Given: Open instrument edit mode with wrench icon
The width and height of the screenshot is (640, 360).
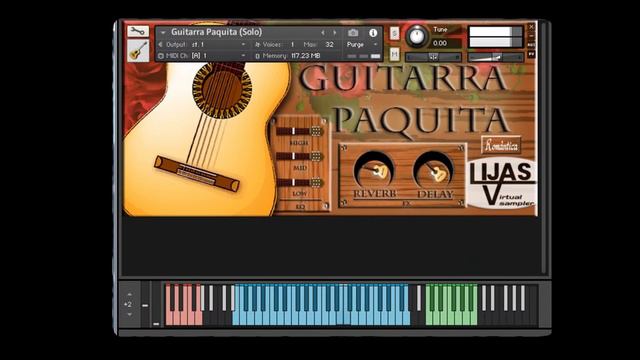Looking at the screenshot, I should tap(138, 31).
